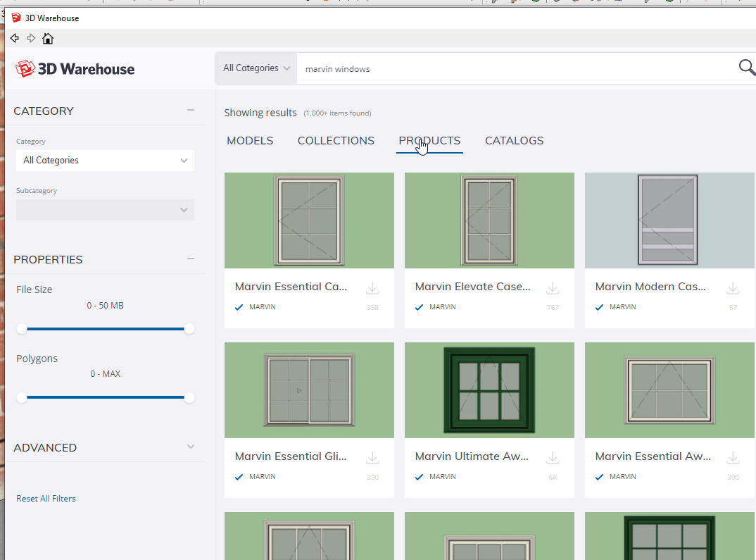
Task: Download Marvin Modern Cas... model
Action: pyautogui.click(x=733, y=288)
